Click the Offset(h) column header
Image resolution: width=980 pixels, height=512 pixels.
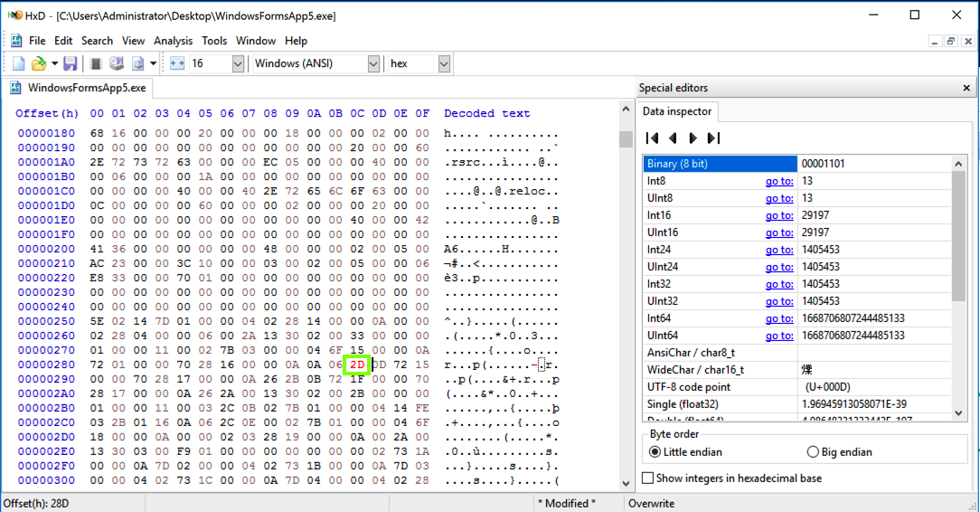point(47,113)
